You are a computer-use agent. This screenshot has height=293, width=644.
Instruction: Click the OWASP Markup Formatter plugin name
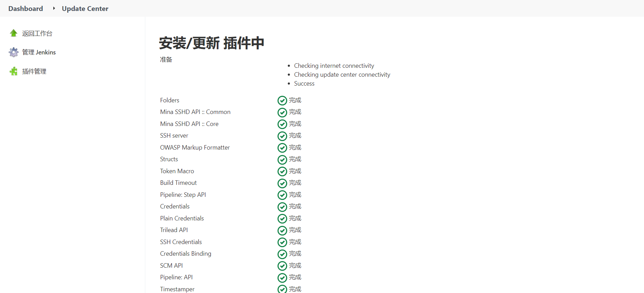tap(195, 148)
